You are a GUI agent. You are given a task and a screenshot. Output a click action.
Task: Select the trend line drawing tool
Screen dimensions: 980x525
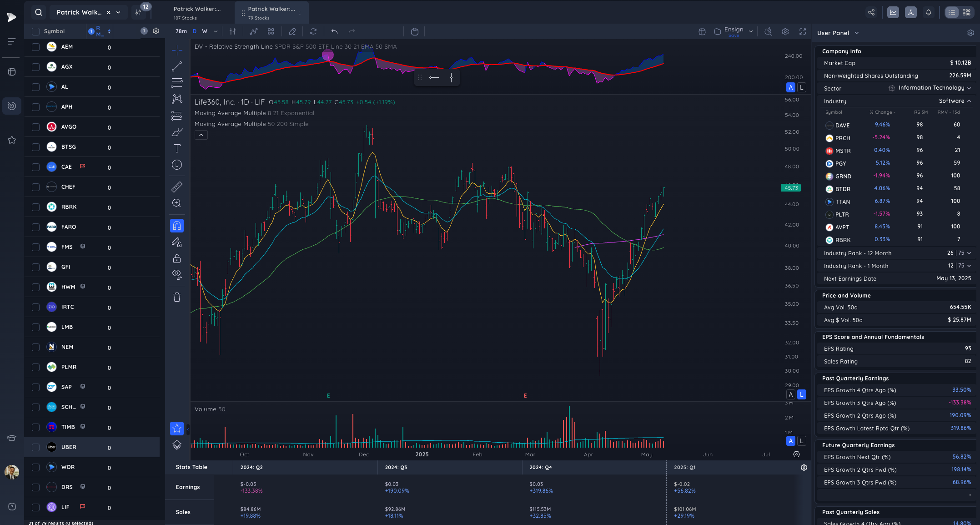click(x=177, y=66)
